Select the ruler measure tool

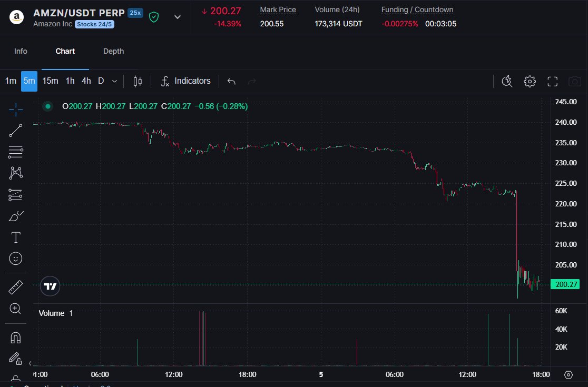[16, 287]
